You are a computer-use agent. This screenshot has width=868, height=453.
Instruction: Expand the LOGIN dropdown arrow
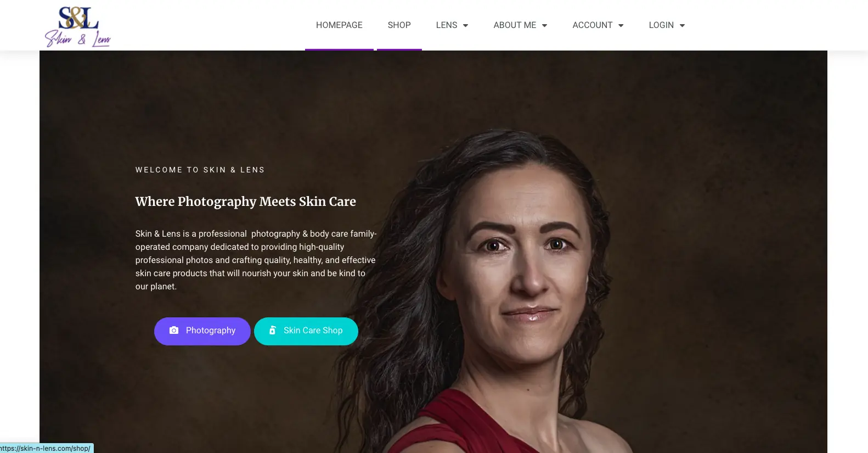(682, 25)
